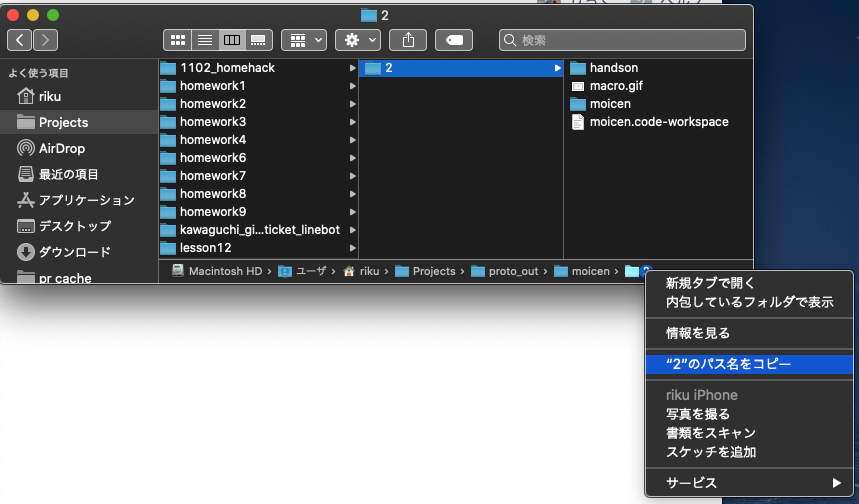
Task: Open the gear action menu
Action: pos(358,40)
